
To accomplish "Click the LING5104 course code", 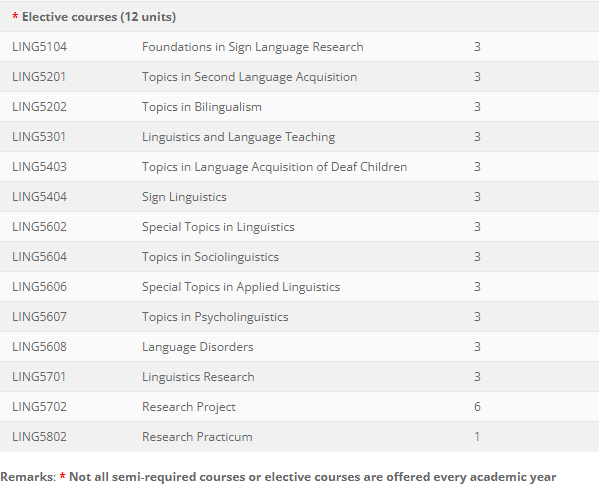I will click(x=39, y=47).
